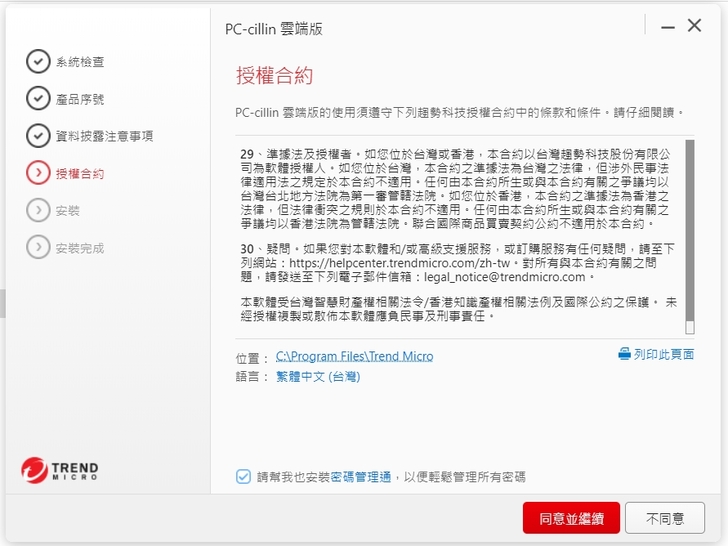Click the printer icon beside 列印此頁面
Screen dimensions: 728x546
click(x=624, y=354)
